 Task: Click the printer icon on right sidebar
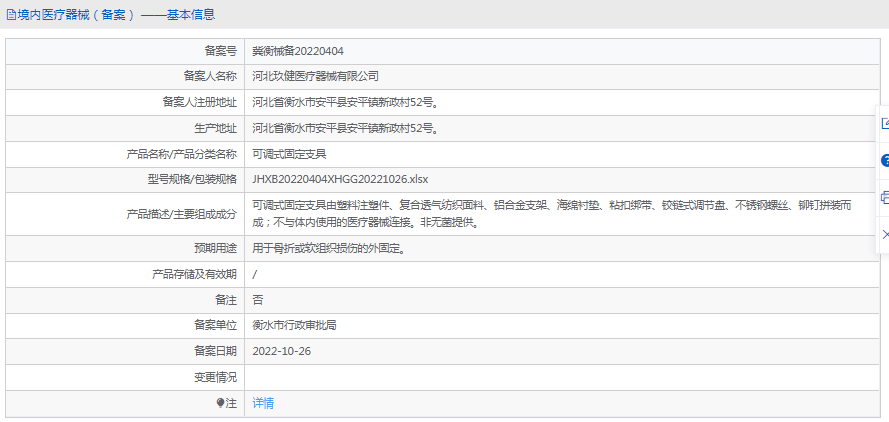point(885,197)
